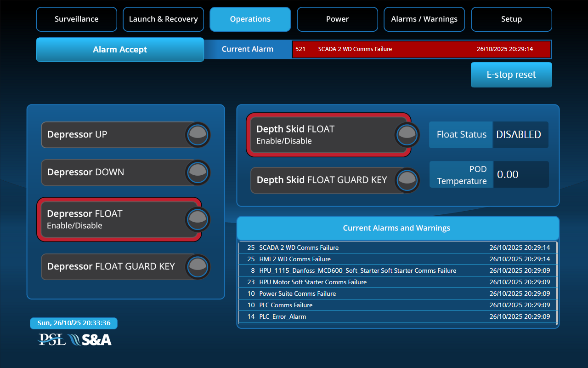This screenshot has width=588, height=368.
Task: Open the Setup tab
Action: (511, 19)
